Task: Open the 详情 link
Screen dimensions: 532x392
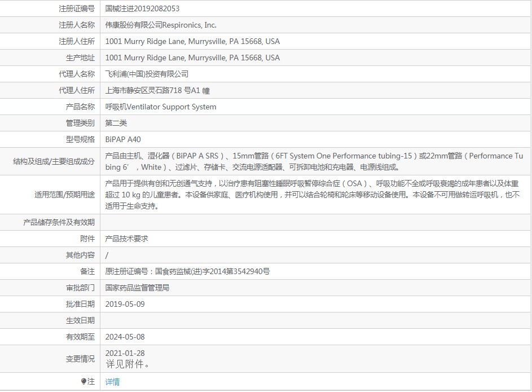Action: (x=112, y=382)
